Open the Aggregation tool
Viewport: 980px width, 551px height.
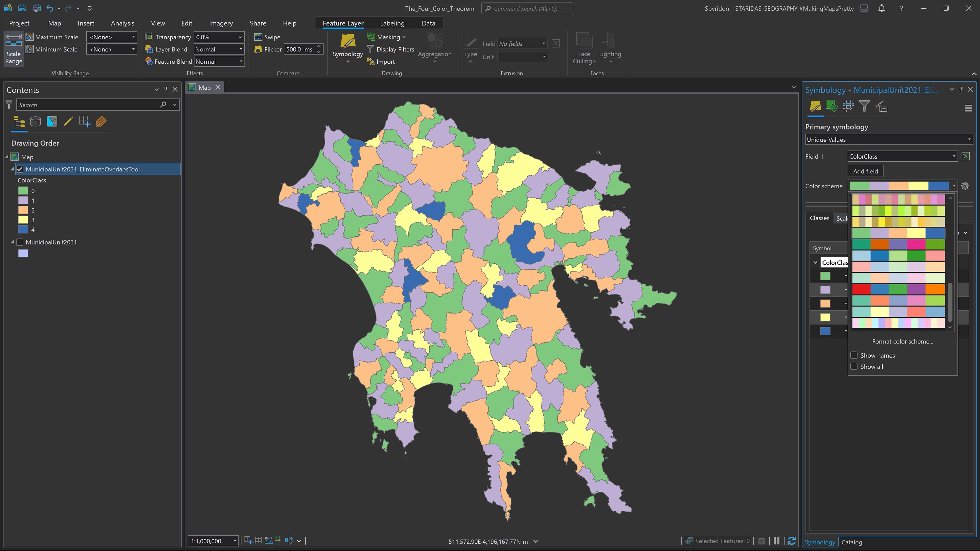pyautogui.click(x=435, y=49)
